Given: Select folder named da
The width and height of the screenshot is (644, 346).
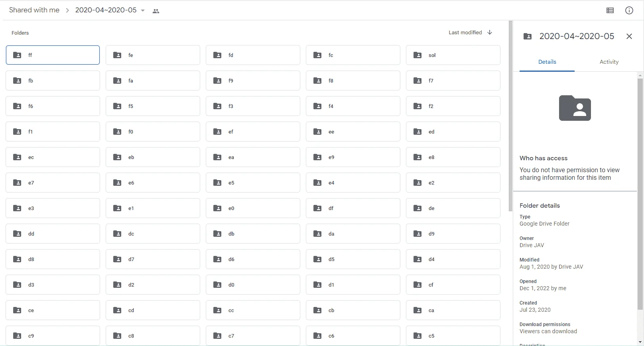Looking at the screenshot, I should (353, 234).
